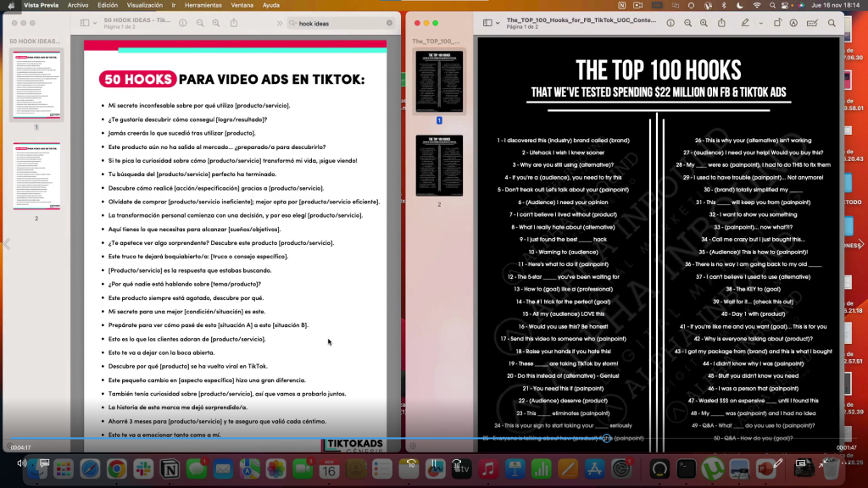Toggle sidebar in the 50 HOOK IDEAS window
This screenshot has height=488, width=868.
click(x=85, y=23)
